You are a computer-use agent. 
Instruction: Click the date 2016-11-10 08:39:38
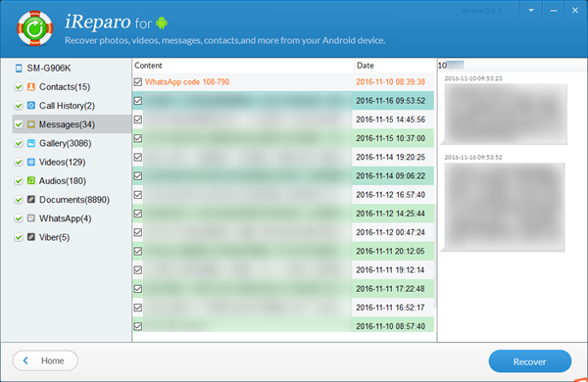point(390,81)
